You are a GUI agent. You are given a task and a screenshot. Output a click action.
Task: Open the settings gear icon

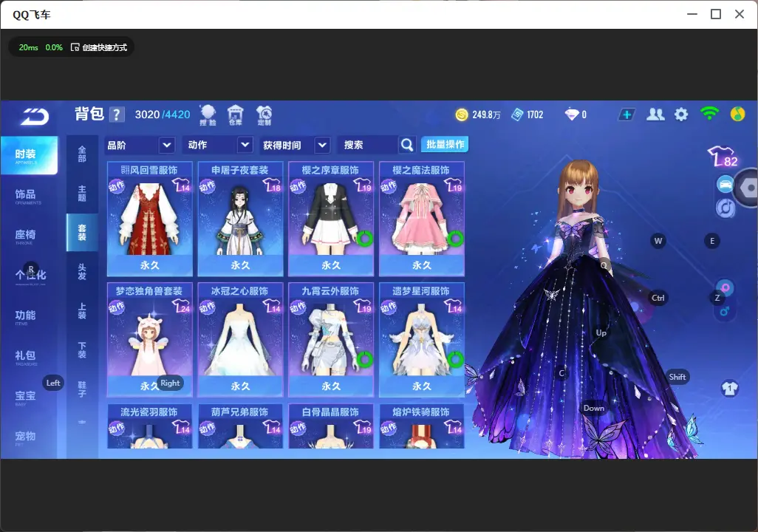click(681, 115)
